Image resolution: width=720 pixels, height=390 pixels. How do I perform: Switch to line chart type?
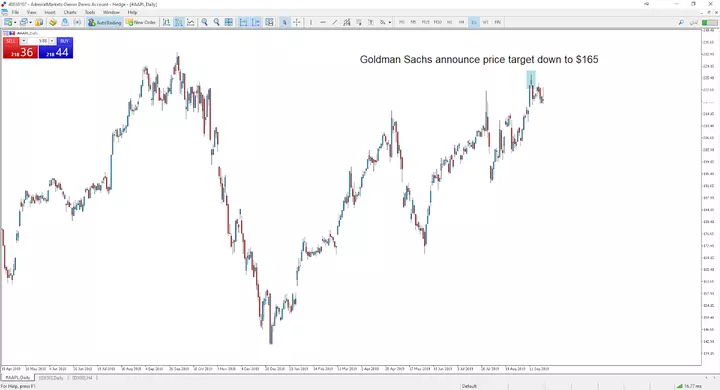[191, 22]
